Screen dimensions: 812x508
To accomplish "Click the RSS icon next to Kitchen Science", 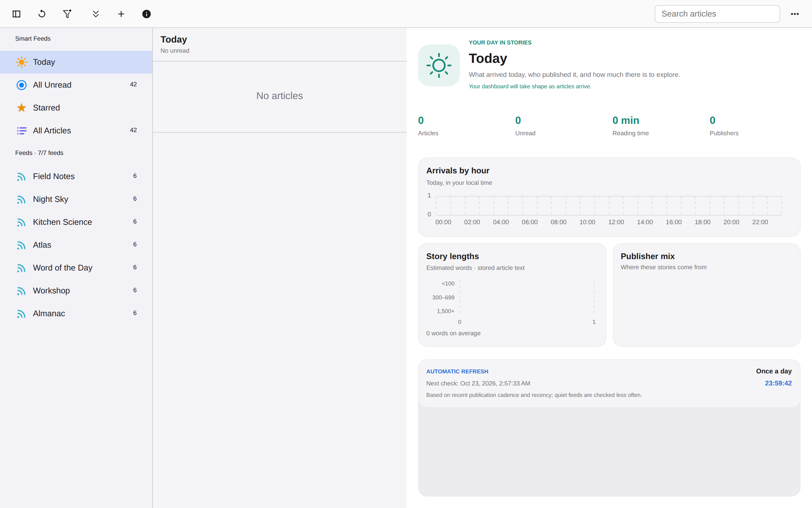I will pyautogui.click(x=22, y=223).
